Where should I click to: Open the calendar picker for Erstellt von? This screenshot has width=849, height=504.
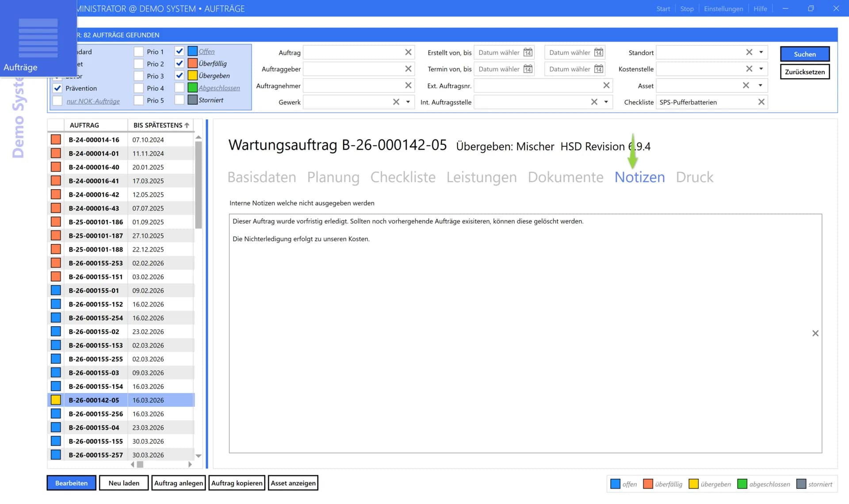(528, 52)
